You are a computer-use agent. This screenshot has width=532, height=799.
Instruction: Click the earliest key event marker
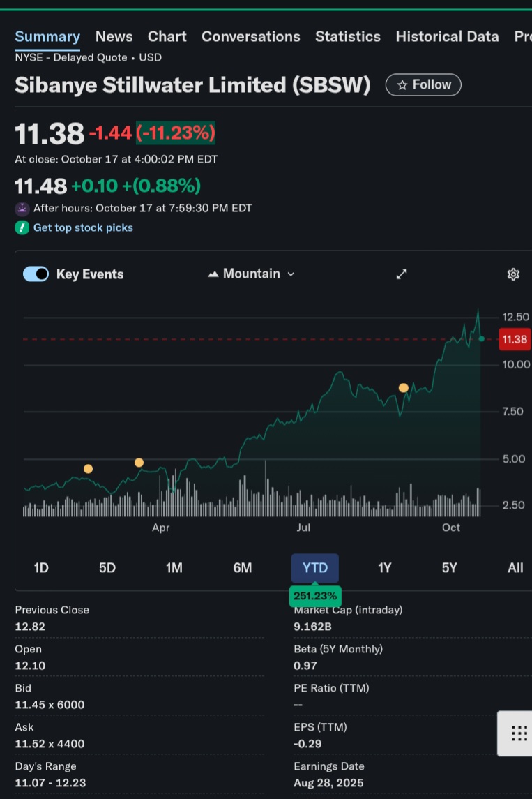(x=88, y=469)
